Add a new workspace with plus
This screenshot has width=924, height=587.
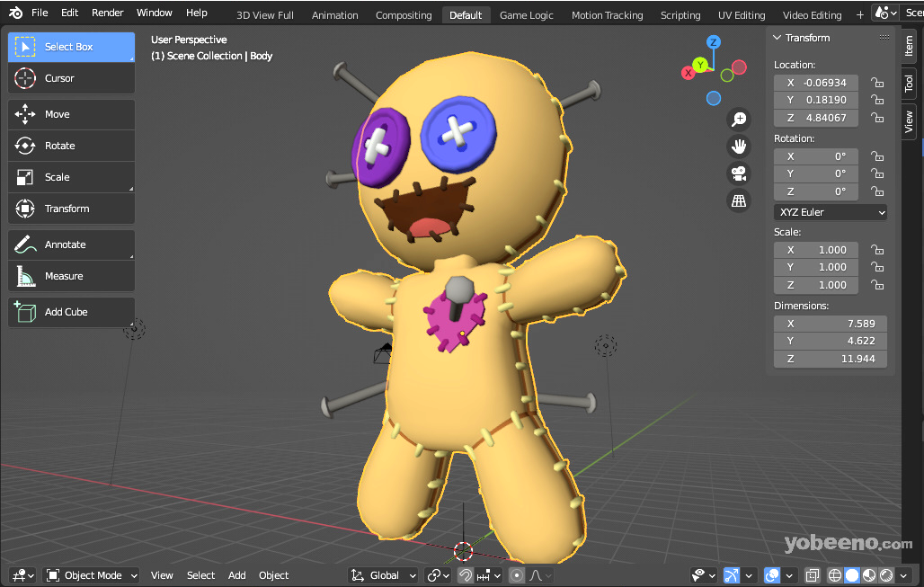(860, 14)
